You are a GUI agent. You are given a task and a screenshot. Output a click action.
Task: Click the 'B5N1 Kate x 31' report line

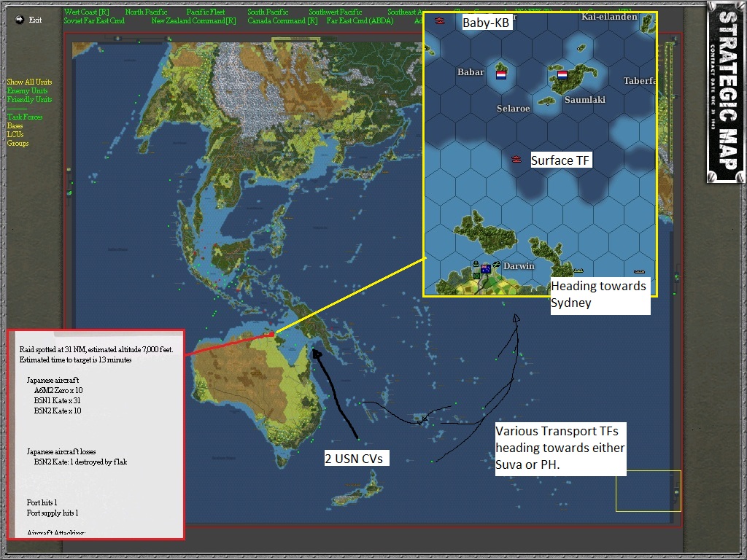tap(57, 400)
